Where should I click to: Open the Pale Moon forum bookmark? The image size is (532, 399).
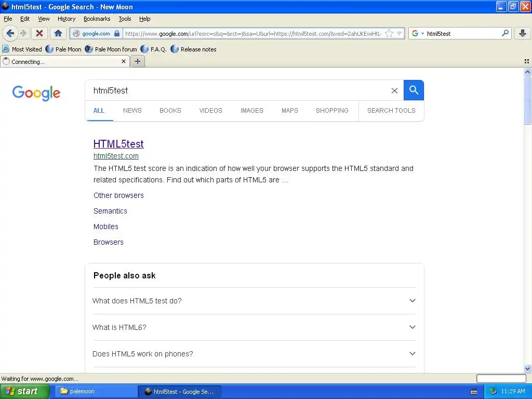(x=111, y=49)
